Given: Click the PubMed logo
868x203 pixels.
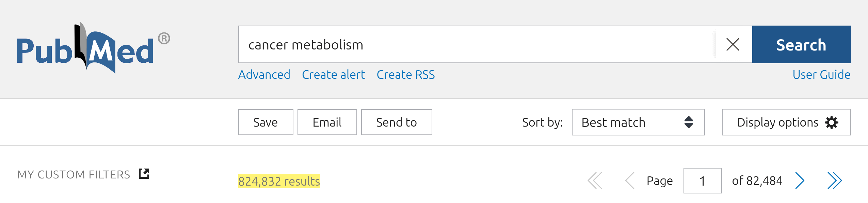Looking at the screenshot, I should click(94, 48).
